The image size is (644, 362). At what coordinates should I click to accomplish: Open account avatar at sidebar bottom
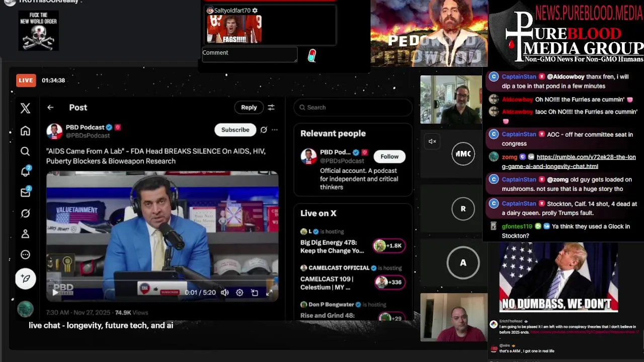tap(25, 309)
